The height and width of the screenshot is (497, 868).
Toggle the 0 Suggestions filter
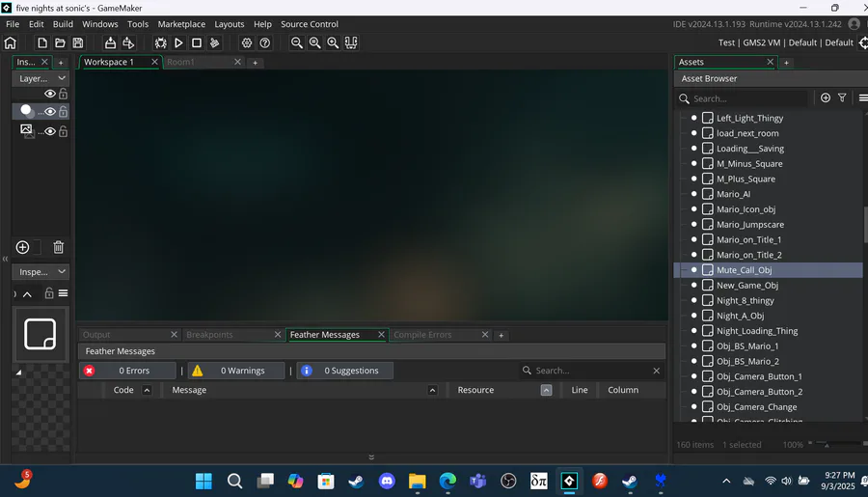tap(345, 371)
